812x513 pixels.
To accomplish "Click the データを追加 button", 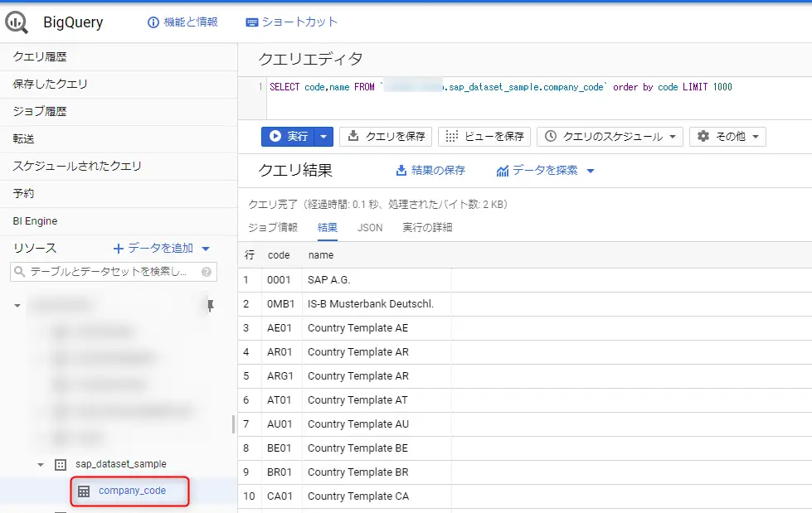I will pyautogui.click(x=153, y=249).
